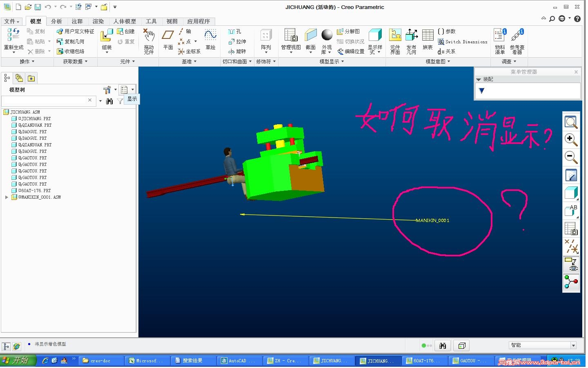Toggle datum display filters icon

571,246
